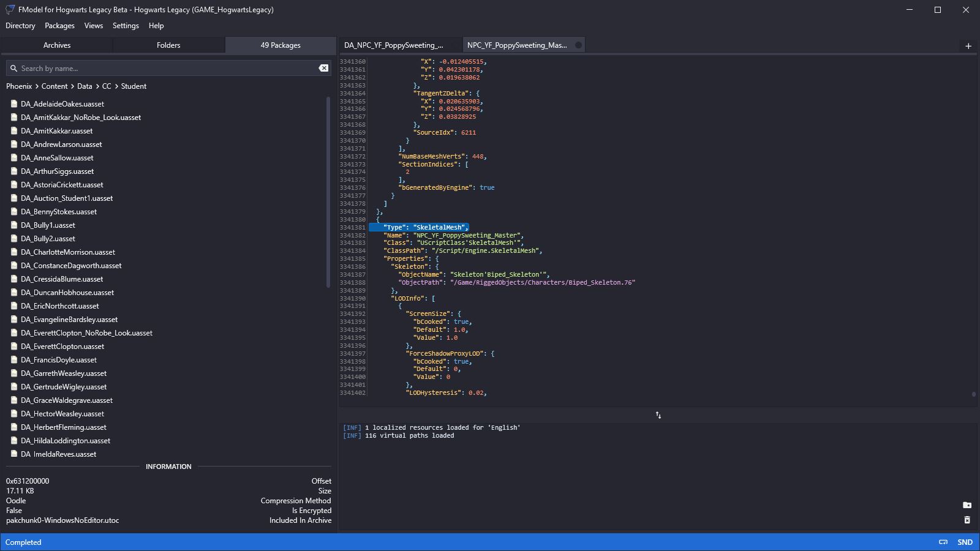Click the file icon of DA_AnneSallow.uasset

14,158
